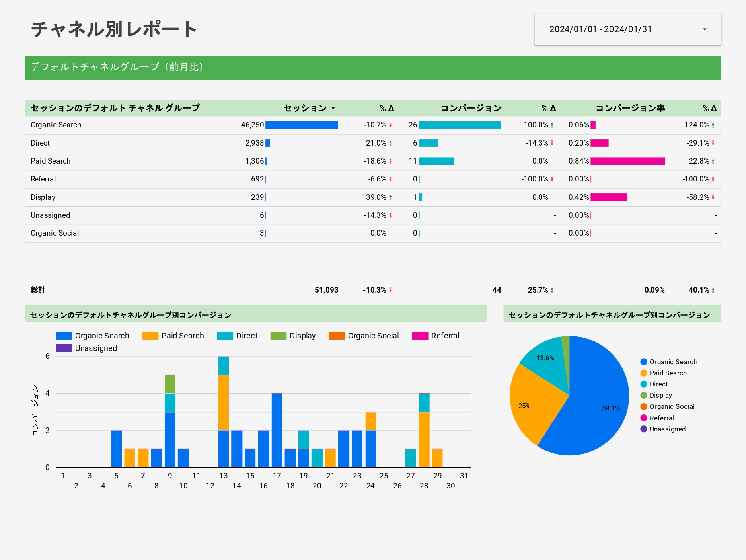The width and height of the screenshot is (746, 560).
Task: Toggle Referral pink legend icon in bar chart
Action: tap(420, 336)
